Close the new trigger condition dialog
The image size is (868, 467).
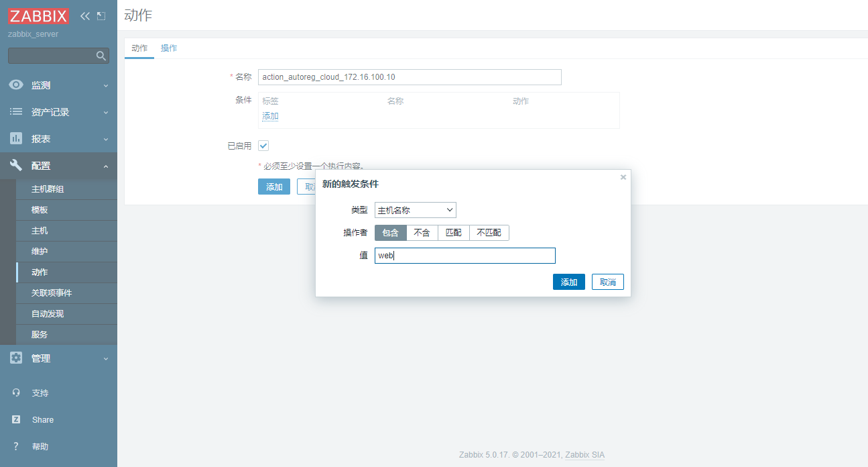click(623, 177)
